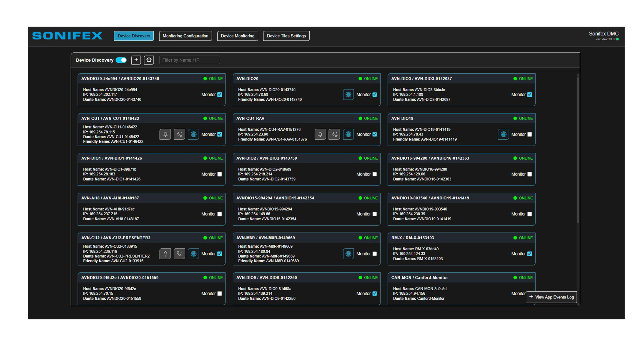Uncheck Monitor for AVN-DIO3-0142087
This screenshot has height=341, width=644.
(x=529, y=95)
